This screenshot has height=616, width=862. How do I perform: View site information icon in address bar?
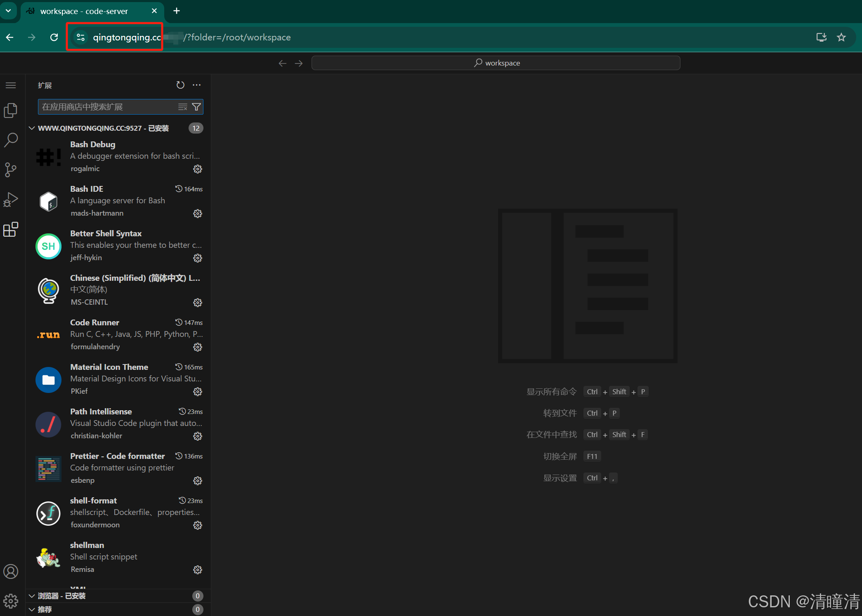coord(80,38)
